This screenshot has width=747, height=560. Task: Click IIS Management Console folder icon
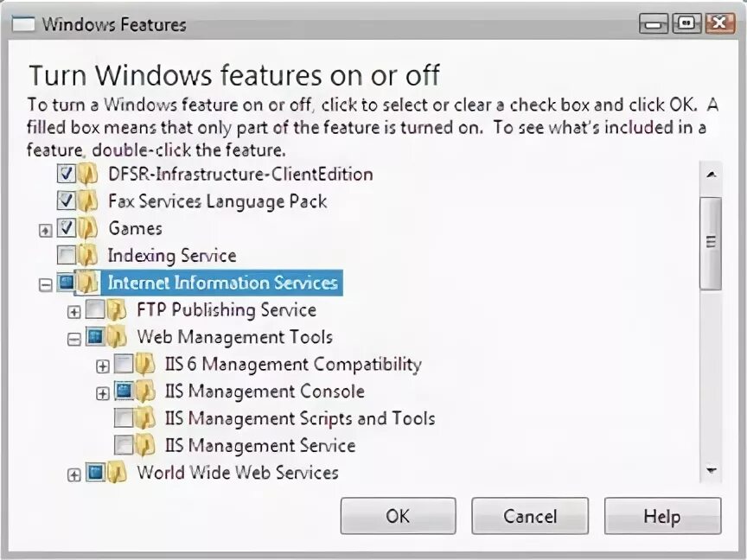coord(145,391)
